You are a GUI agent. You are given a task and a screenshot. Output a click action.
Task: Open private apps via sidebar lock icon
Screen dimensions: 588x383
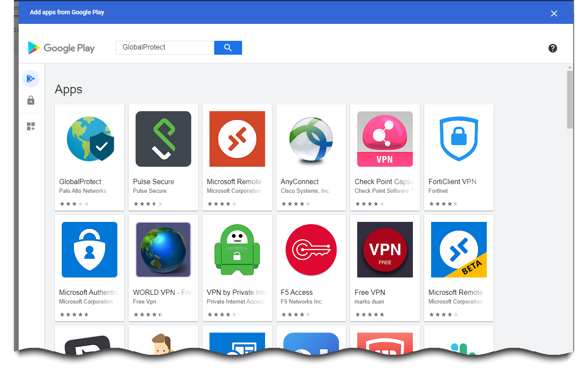(x=31, y=100)
